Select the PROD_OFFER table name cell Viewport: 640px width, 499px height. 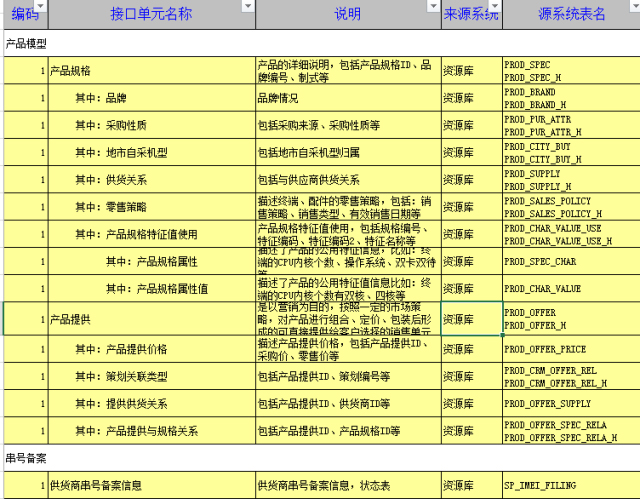click(571, 319)
